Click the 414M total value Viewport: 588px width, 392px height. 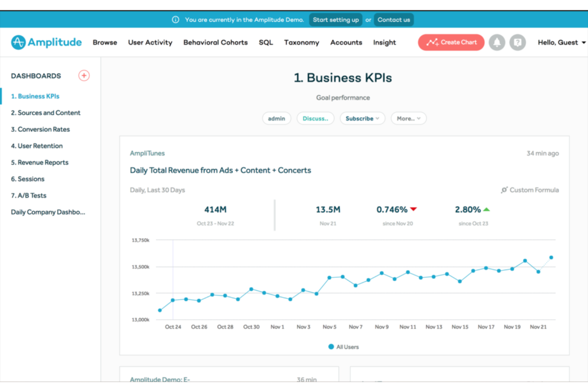pyautogui.click(x=215, y=209)
